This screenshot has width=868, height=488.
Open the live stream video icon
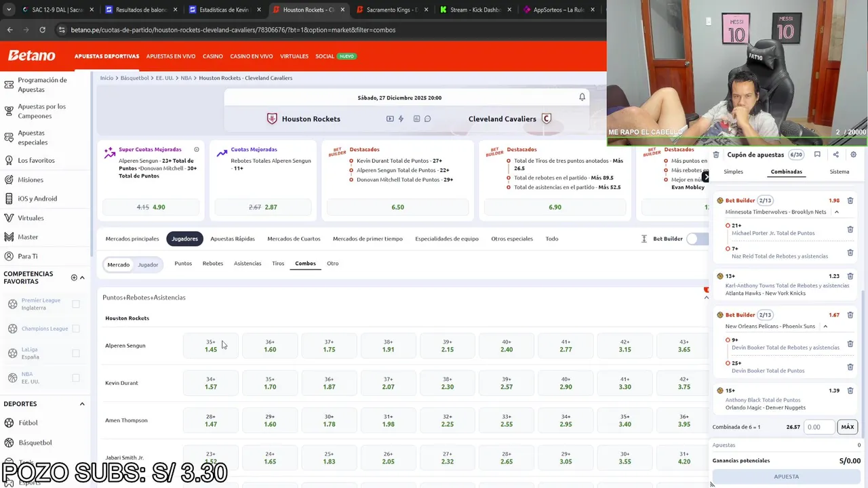coord(390,119)
